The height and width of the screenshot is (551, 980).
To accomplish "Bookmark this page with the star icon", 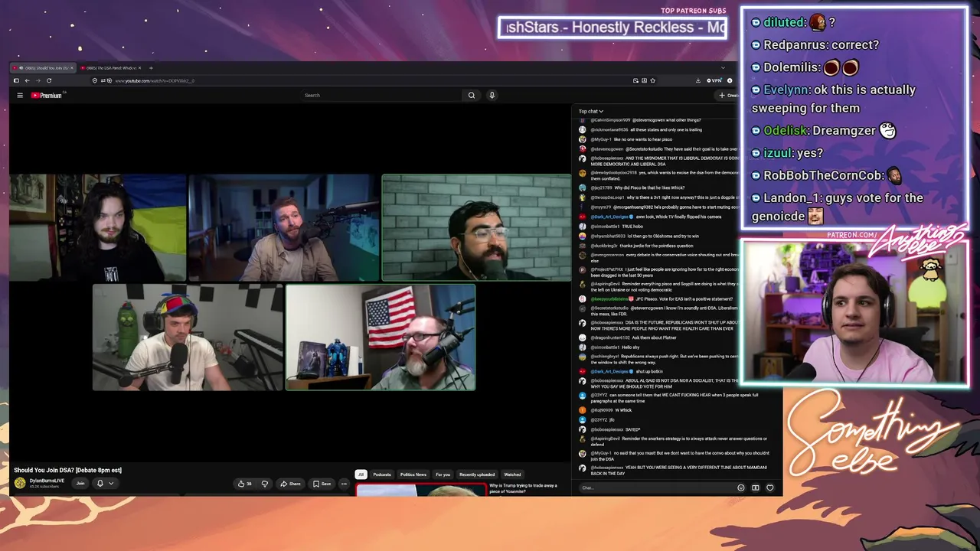I will click(653, 80).
